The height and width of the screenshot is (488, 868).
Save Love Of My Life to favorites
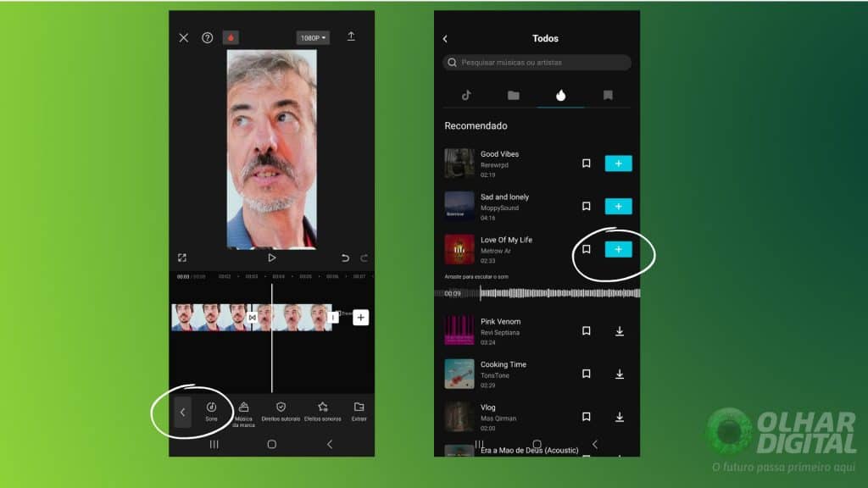[x=586, y=249]
